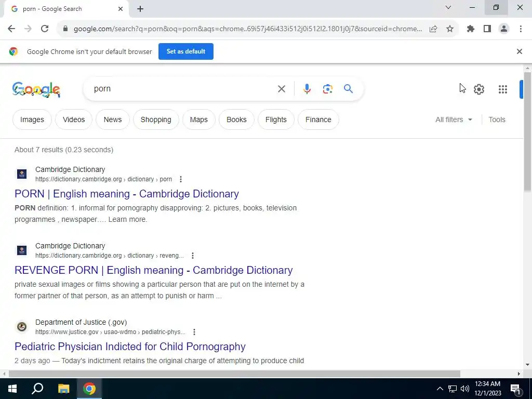532x399 pixels.
Task: Open the search Tools options
Action: point(497,119)
